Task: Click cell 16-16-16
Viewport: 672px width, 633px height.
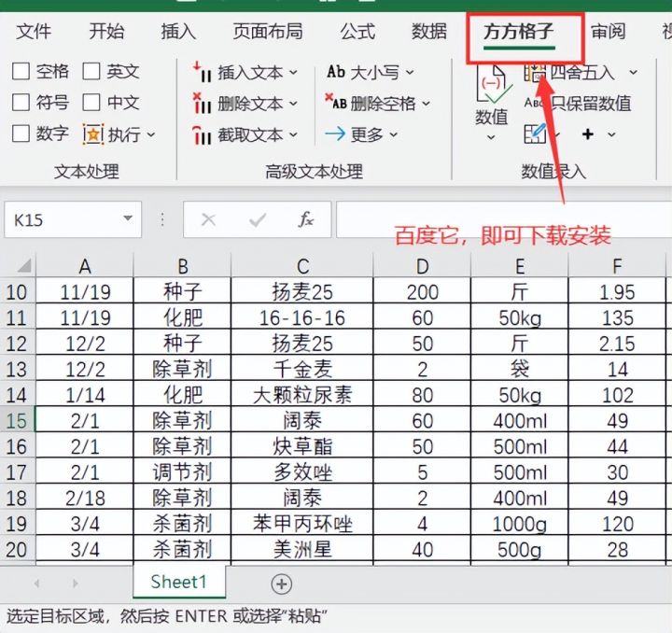Action: (302, 318)
